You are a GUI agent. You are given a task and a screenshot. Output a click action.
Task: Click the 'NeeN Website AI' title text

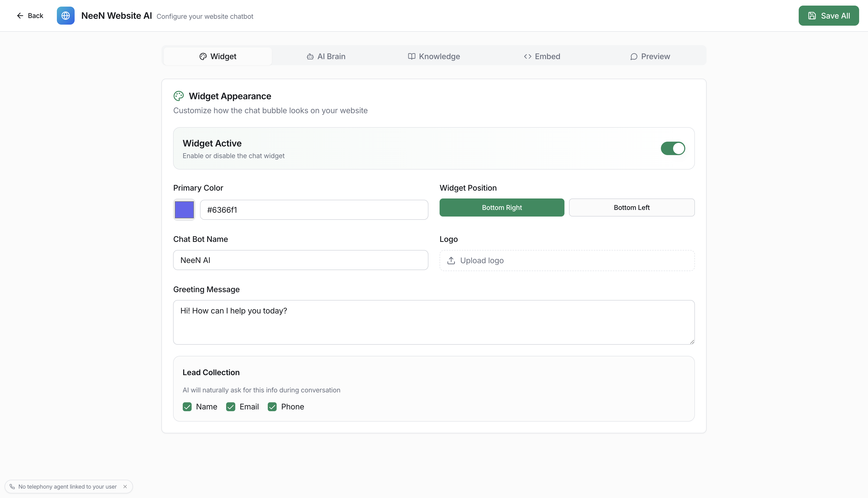(117, 16)
